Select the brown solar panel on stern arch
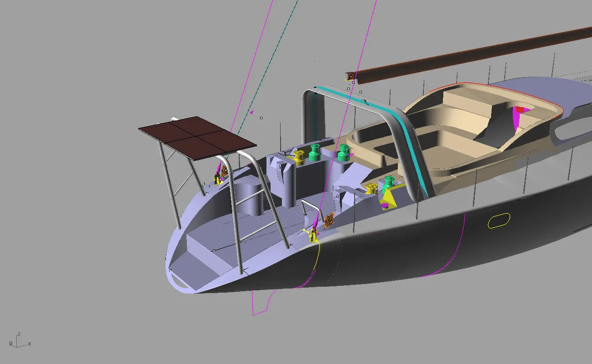Image resolution: width=592 pixels, height=364 pixels. pyautogui.click(x=197, y=138)
